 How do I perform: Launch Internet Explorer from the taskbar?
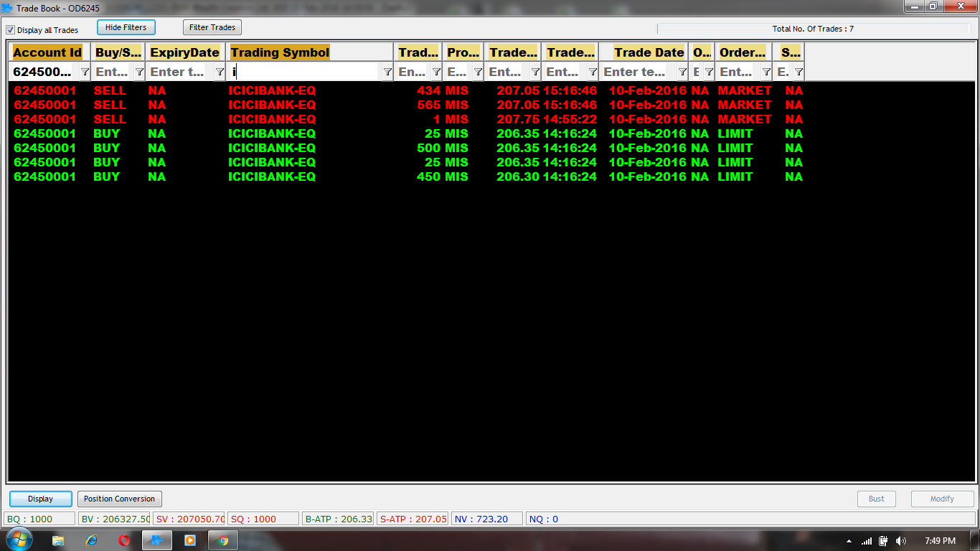91,540
